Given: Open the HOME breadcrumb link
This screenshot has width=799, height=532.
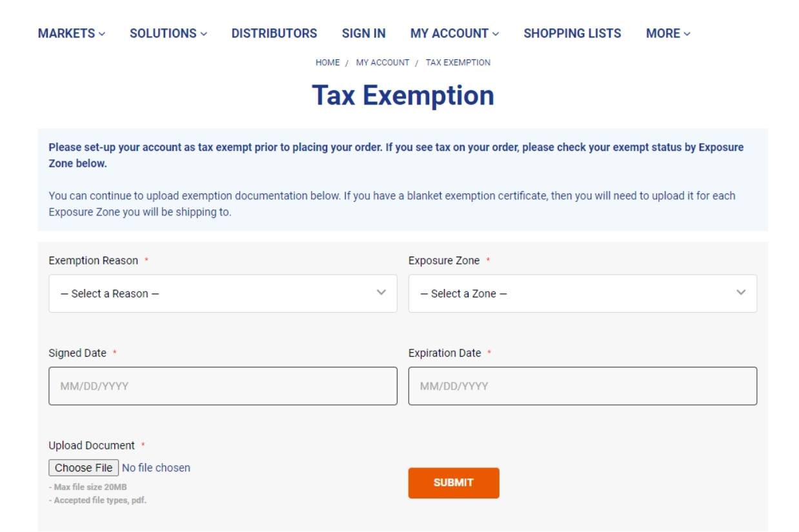Looking at the screenshot, I should click(326, 62).
